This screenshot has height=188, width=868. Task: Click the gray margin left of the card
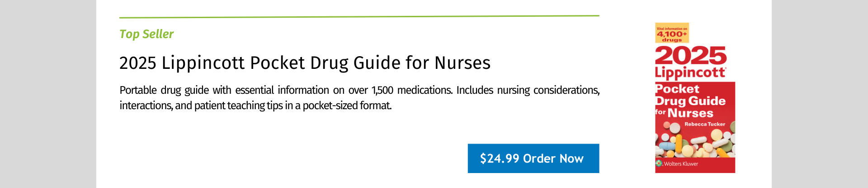pyautogui.click(x=48, y=94)
